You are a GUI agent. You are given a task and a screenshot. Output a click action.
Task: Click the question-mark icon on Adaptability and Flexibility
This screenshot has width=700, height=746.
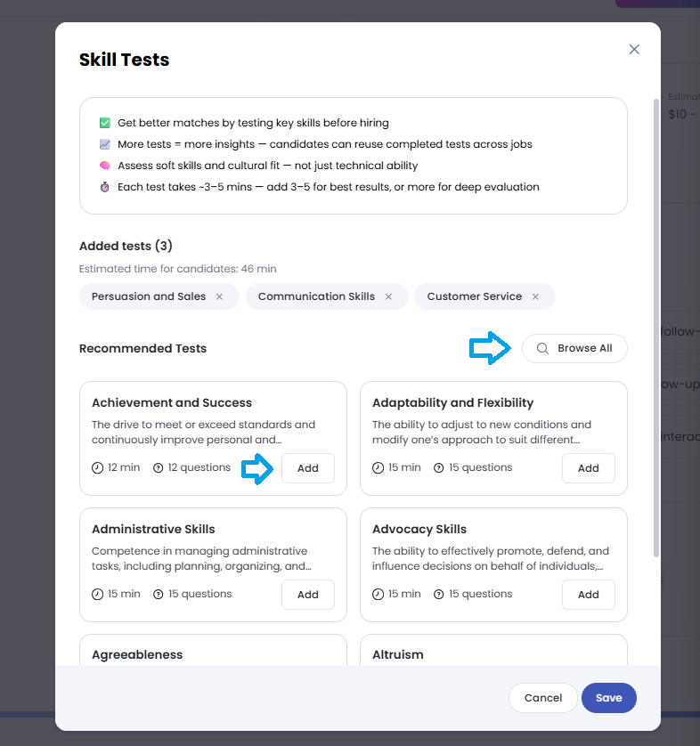click(x=439, y=467)
